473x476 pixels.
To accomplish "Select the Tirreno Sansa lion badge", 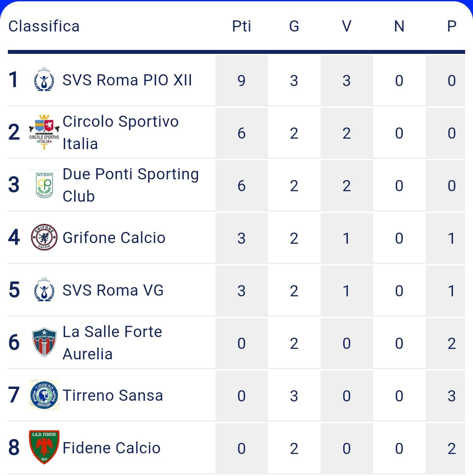I will (x=44, y=395).
